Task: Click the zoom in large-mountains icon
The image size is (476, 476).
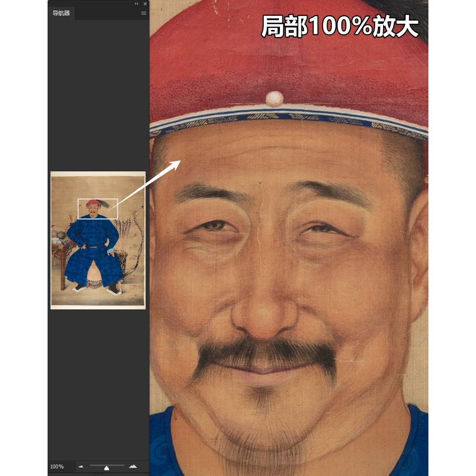Action: [133, 466]
